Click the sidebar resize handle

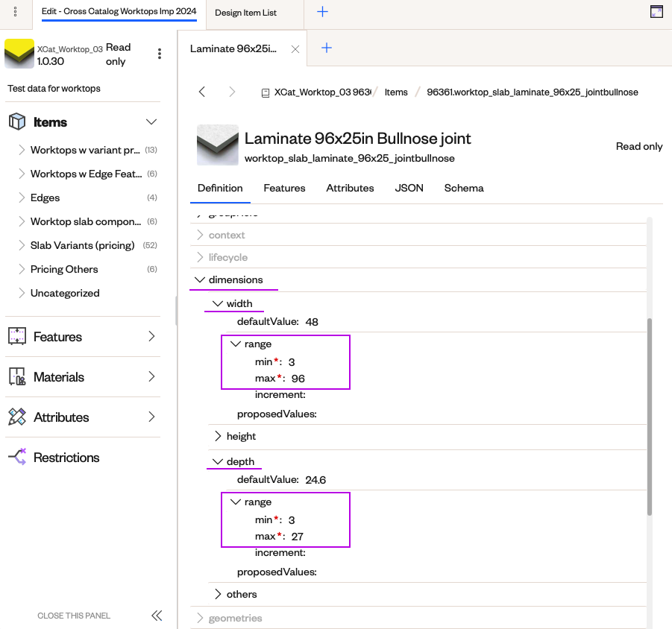[x=176, y=311]
